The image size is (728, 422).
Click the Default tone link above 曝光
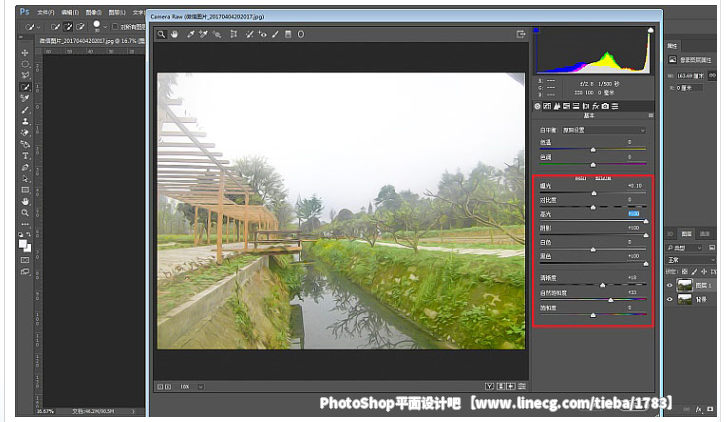click(604, 178)
